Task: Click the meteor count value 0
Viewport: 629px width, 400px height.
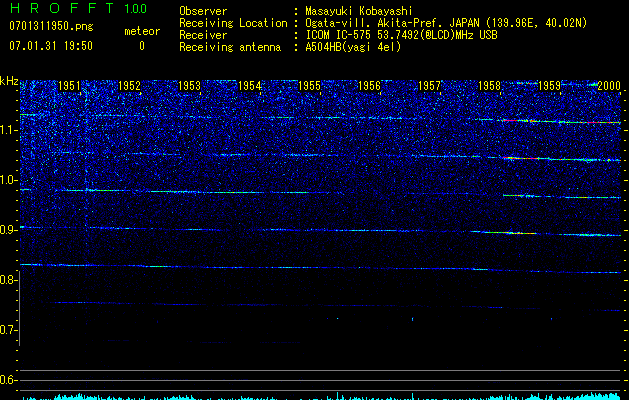Action: tap(142, 46)
